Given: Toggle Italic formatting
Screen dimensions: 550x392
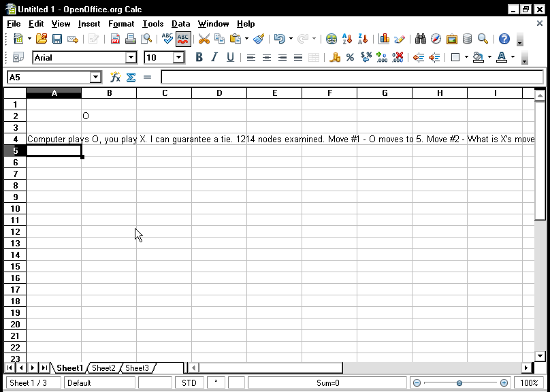Looking at the screenshot, I should point(214,58).
